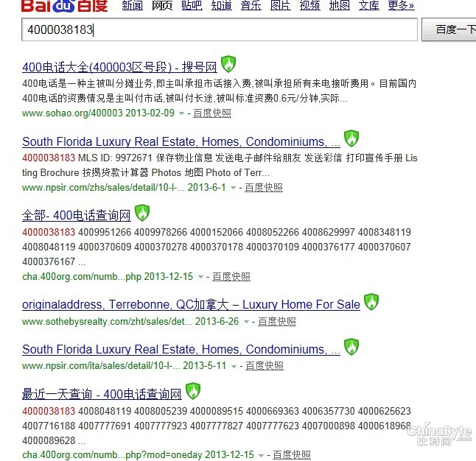Open the 新闻 tab
Screen dimensions: 476x461
tap(132, 6)
